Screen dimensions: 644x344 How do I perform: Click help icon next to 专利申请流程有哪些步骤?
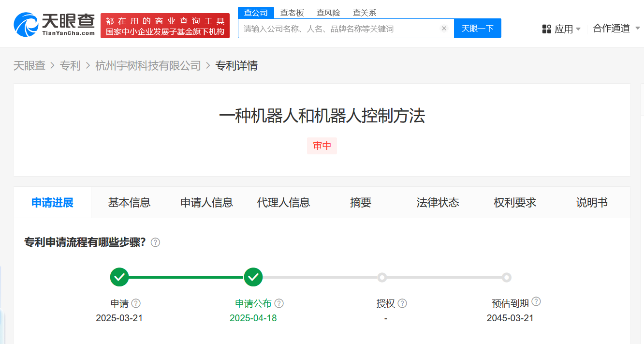click(x=155, y=242)
